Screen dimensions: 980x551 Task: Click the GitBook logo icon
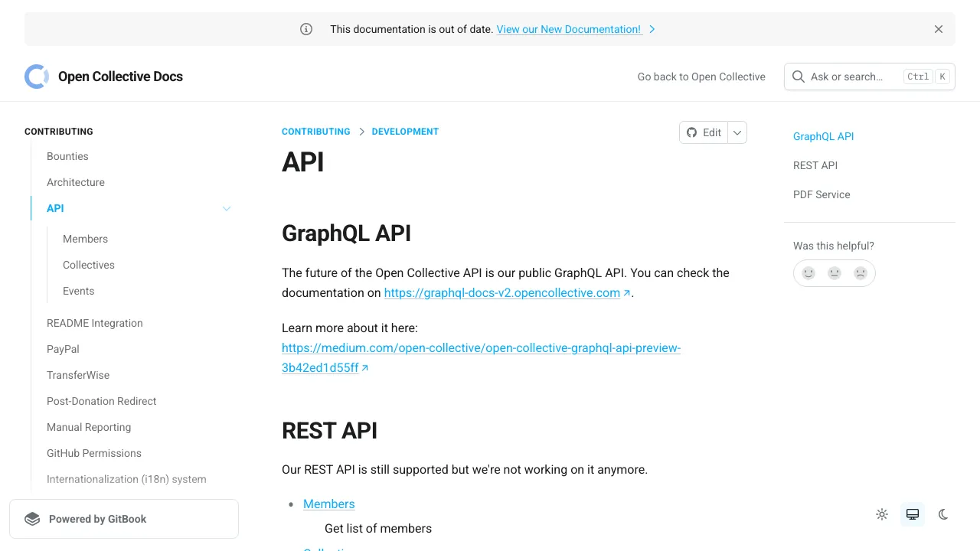pyautogui.click(x=32, y=519)
